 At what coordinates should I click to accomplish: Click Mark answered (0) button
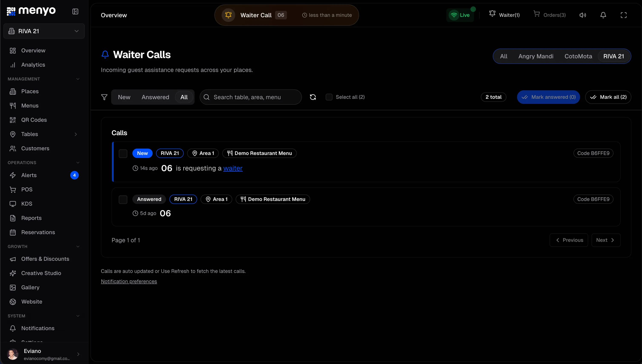(549, 97)
